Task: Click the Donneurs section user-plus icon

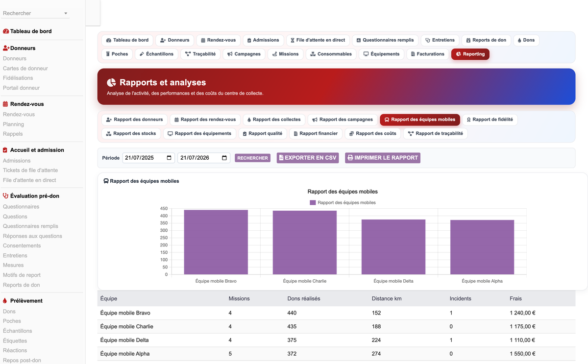Action: 6,49
